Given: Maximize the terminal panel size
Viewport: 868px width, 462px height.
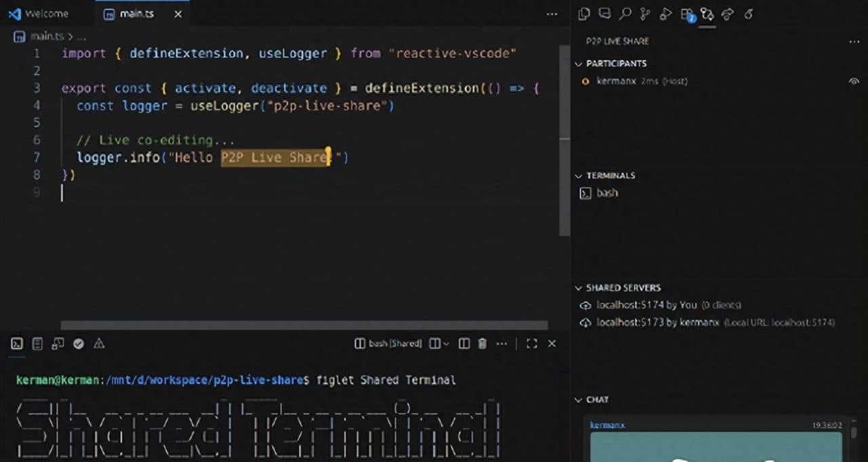Looking at the screenshot, I should [x=532, y=343].
